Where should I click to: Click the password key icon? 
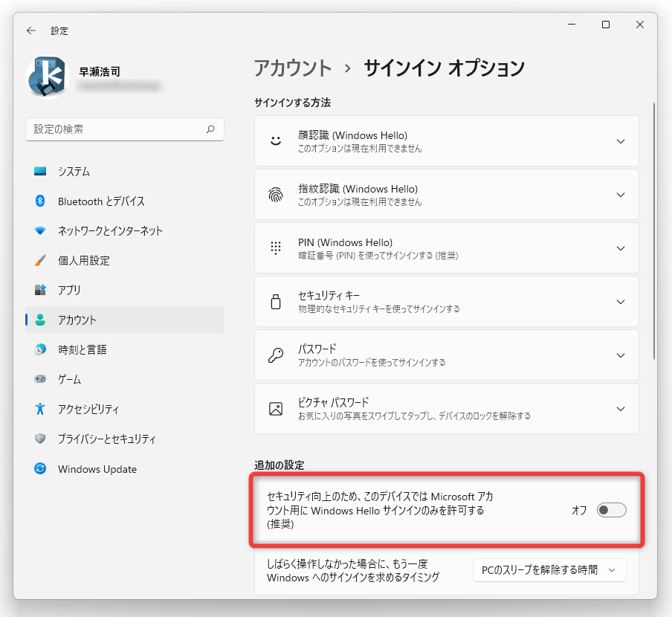pos(276,355)
